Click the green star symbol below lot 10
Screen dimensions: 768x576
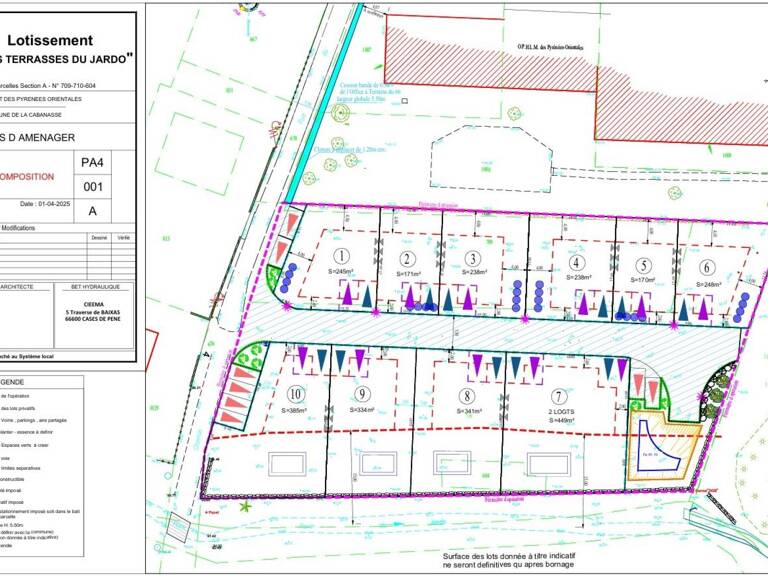[245, 506]
